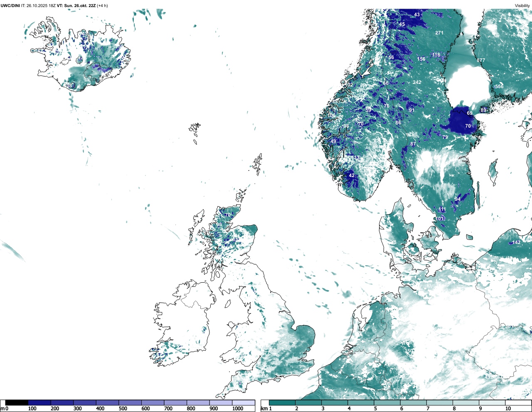Viewport: 532px width, 412px height.
Task: Click the '91' visibility value on the map
Action: [411, 110]
